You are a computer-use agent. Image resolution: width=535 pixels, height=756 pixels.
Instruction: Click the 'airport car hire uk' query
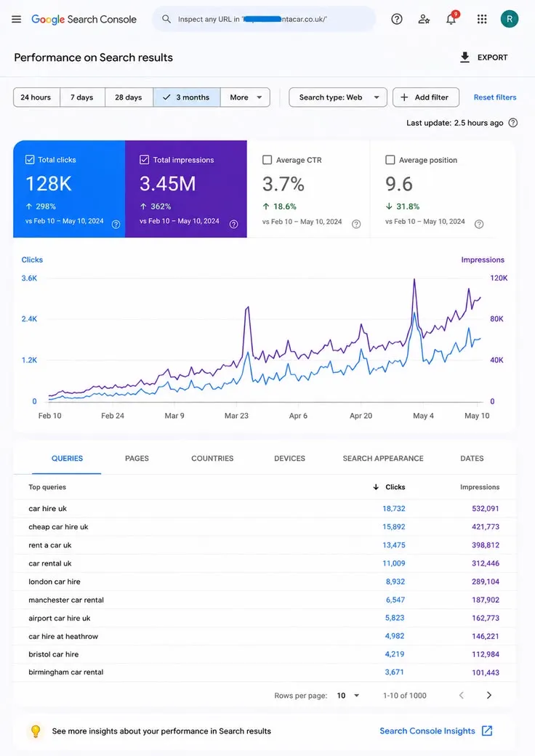click(x=60, y=618)
